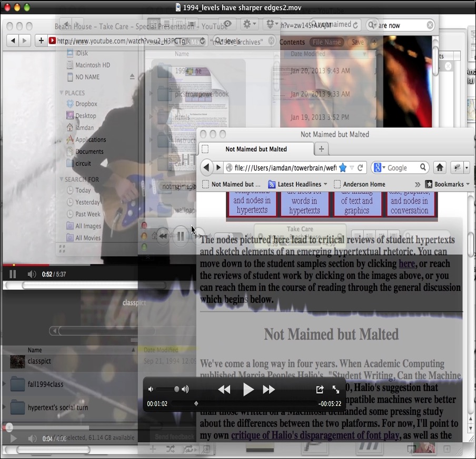Rewind the QuickTime movie
This screenshot has width=476, height=459.
(224, 390)
